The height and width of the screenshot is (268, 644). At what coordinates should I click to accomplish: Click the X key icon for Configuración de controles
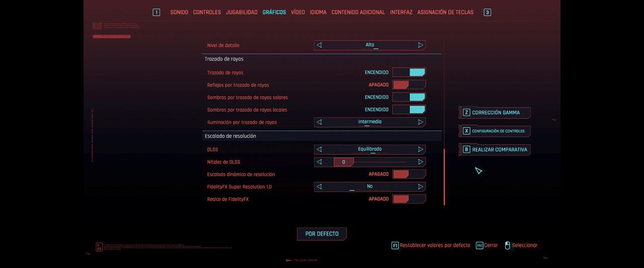click(466, 131)
